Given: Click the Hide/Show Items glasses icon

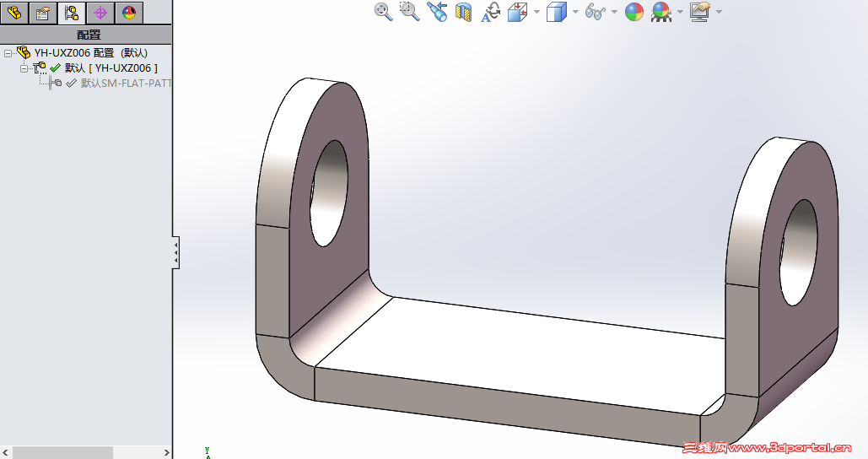Looking at the screenshot, I should point(595,12).
